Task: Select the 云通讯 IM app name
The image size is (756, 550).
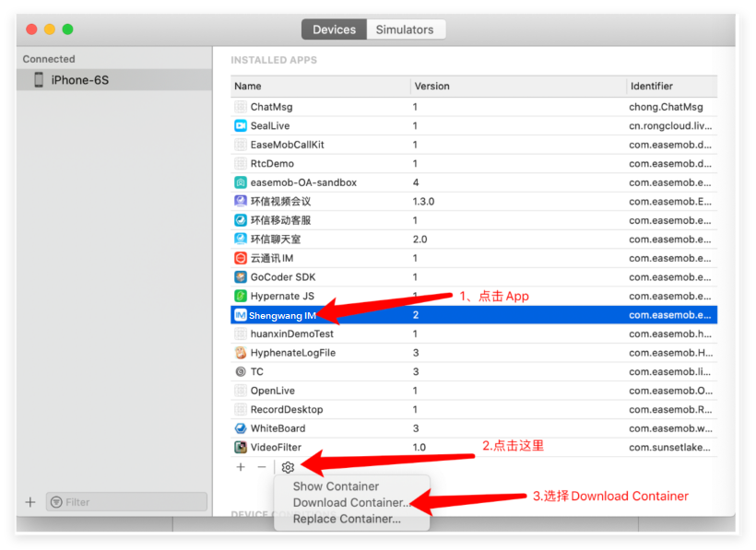Action: [x=272, y=258]
